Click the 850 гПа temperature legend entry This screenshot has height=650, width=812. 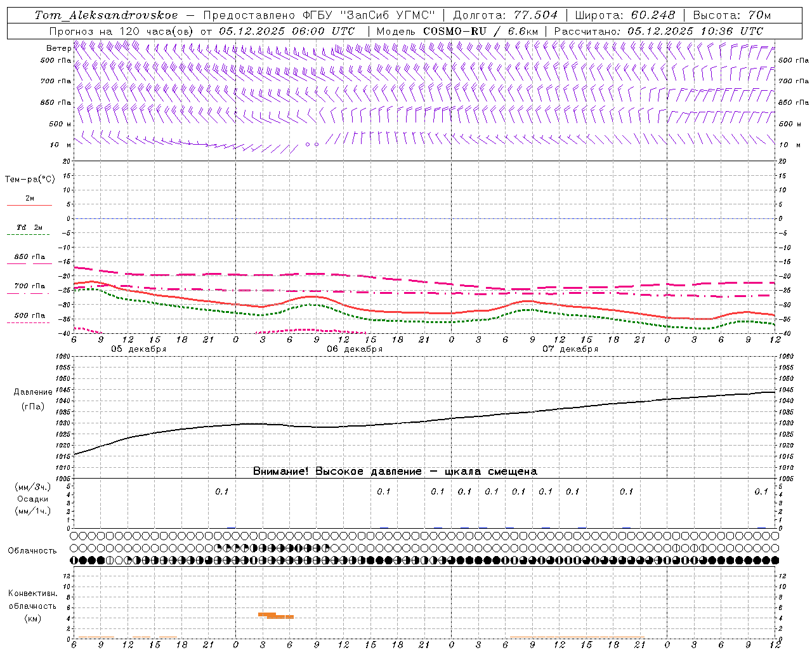tap(29, 260)
